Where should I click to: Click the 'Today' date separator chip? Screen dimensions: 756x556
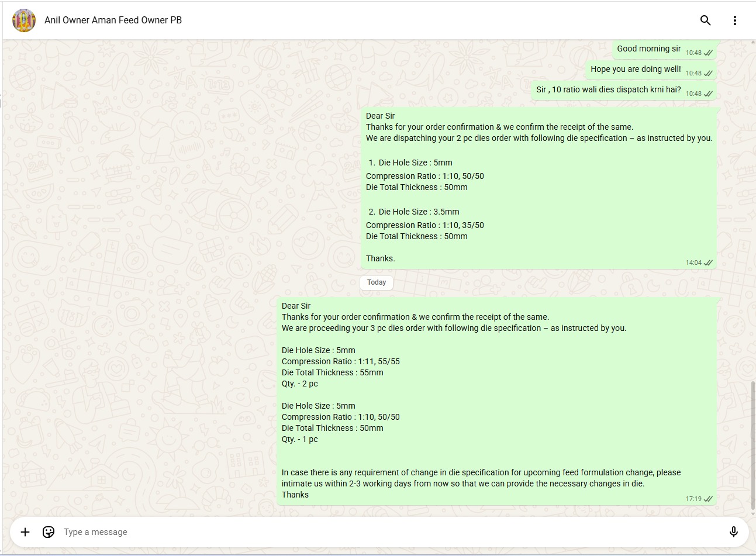[x=377, y=282]
